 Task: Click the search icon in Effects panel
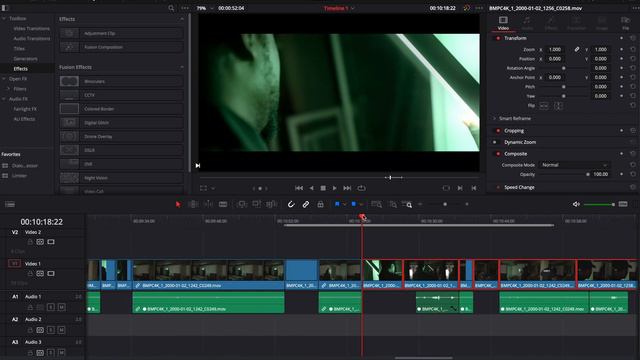point(171,8)
